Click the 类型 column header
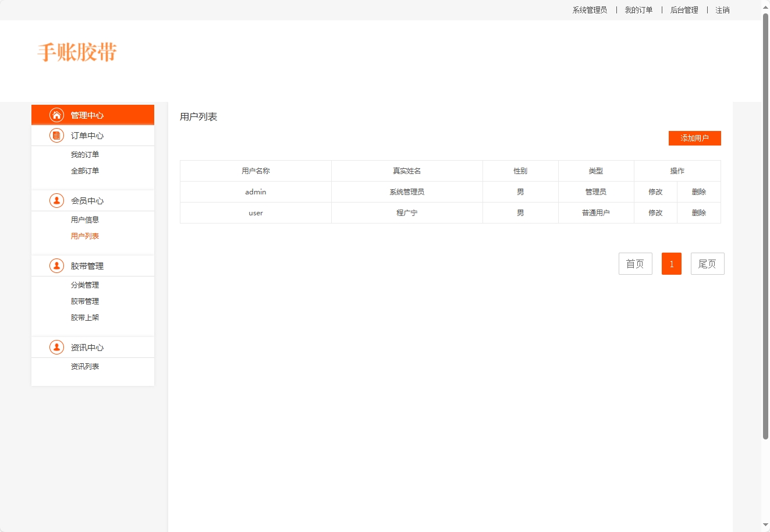Image resolution: width=770 pixels, height=532 pixels. (x=596, y=171)
